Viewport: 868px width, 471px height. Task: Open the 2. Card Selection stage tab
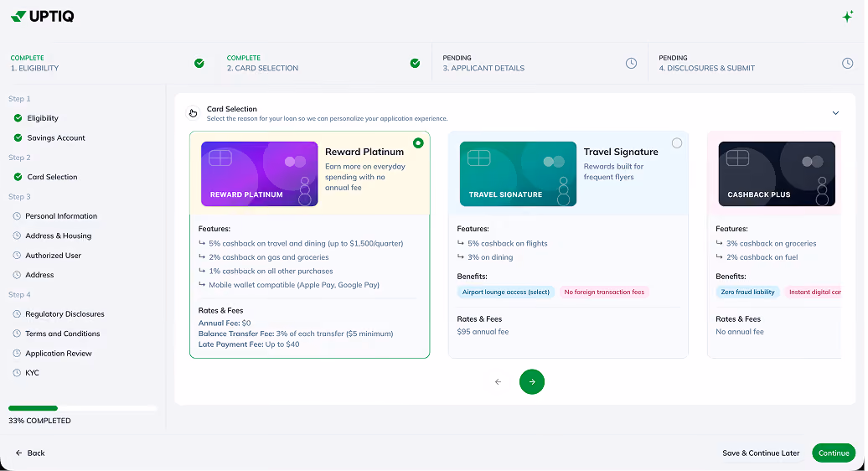[324, 63]
